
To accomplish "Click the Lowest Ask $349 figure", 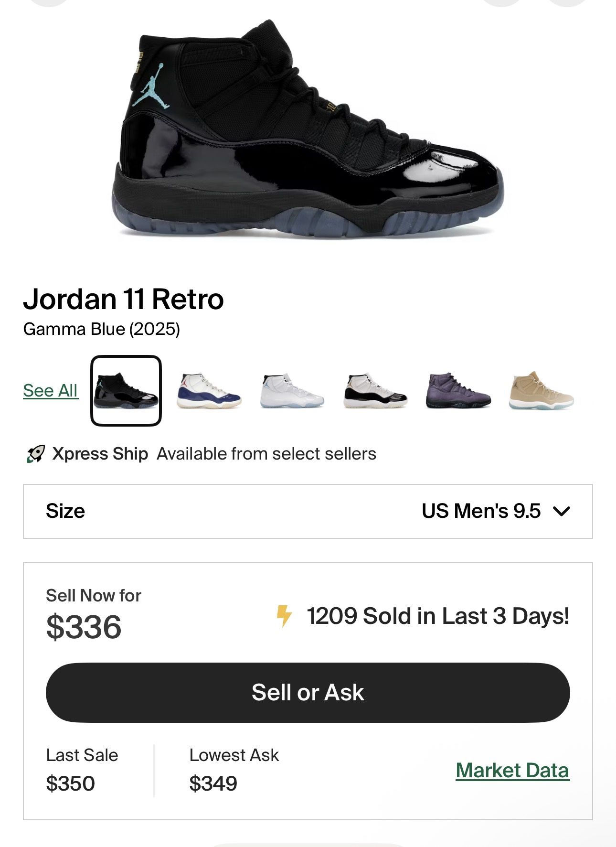I will (213, 783).
